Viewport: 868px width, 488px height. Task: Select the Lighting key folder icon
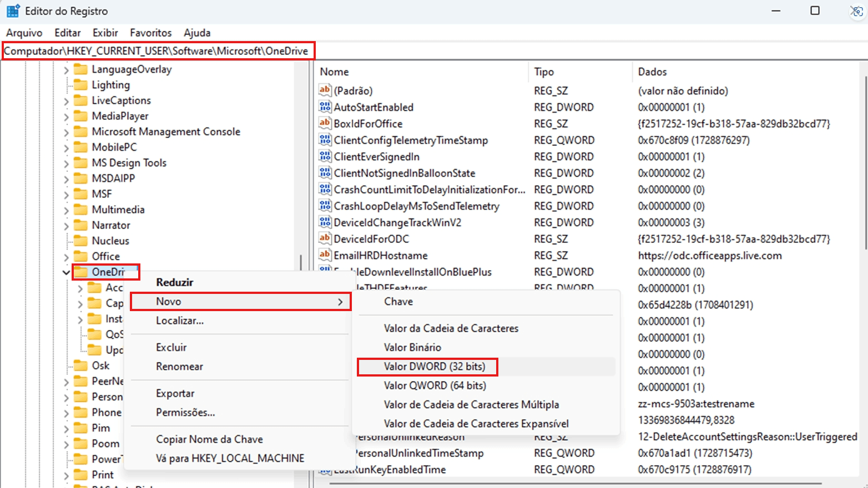(81, 85)
